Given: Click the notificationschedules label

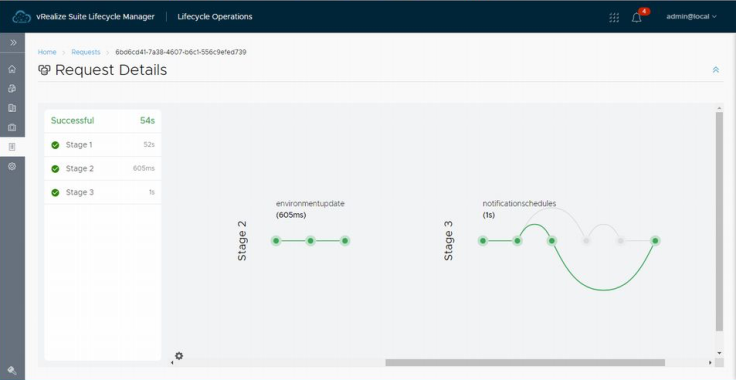Looking at the screenshot, I should [x=519, y=204].
